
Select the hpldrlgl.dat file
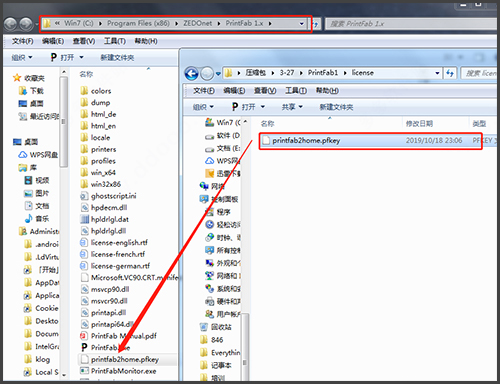pyautogui.click(x=105, y=219)
